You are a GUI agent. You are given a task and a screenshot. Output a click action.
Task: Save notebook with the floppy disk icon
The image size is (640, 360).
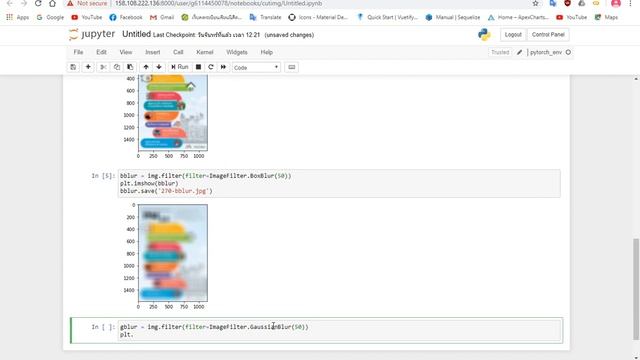coord(73,67)
